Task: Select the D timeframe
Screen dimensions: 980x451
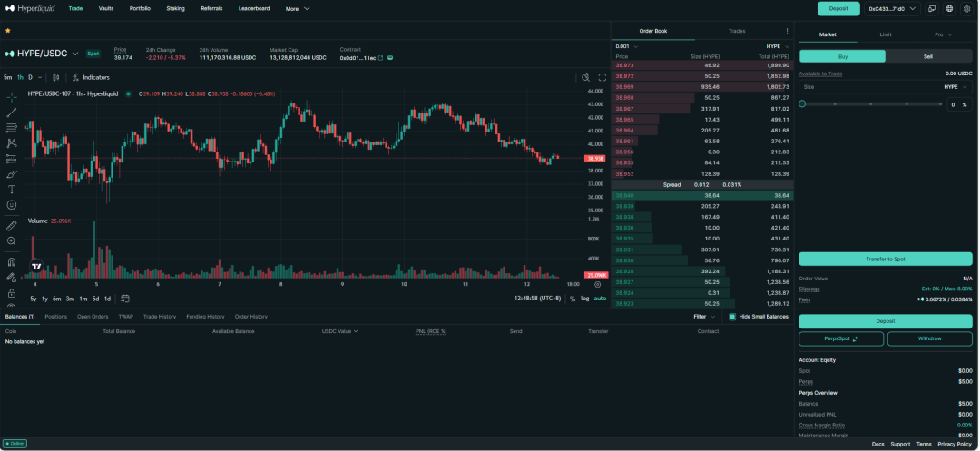Action: click(x=30, y=77)
